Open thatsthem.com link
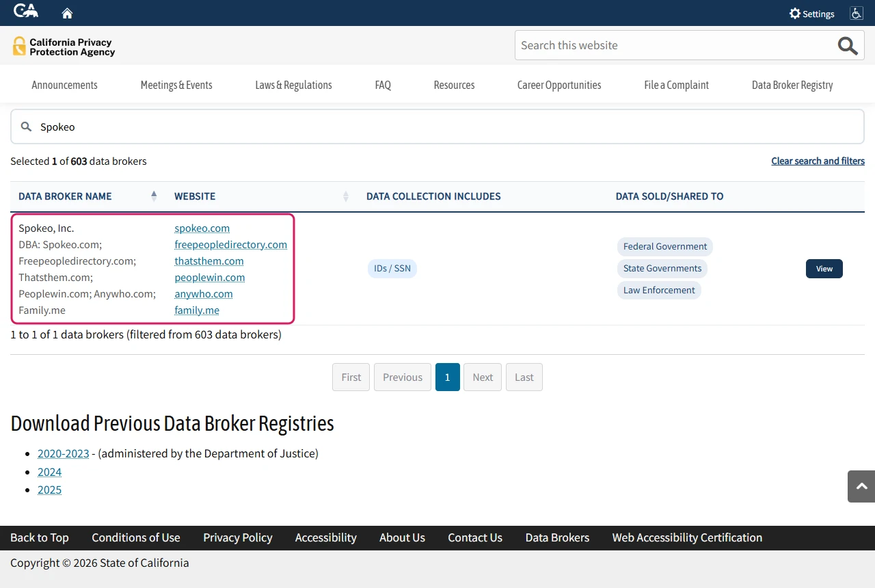The width and height of the screenshot is (875, 588). pyautogui.click(x=209, y=261)
